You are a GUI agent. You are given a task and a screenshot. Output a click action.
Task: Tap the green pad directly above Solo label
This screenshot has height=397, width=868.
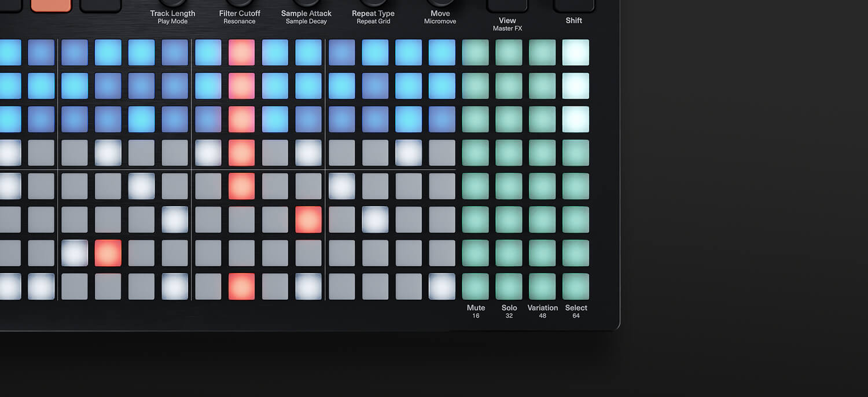click(x=509, y=286)
